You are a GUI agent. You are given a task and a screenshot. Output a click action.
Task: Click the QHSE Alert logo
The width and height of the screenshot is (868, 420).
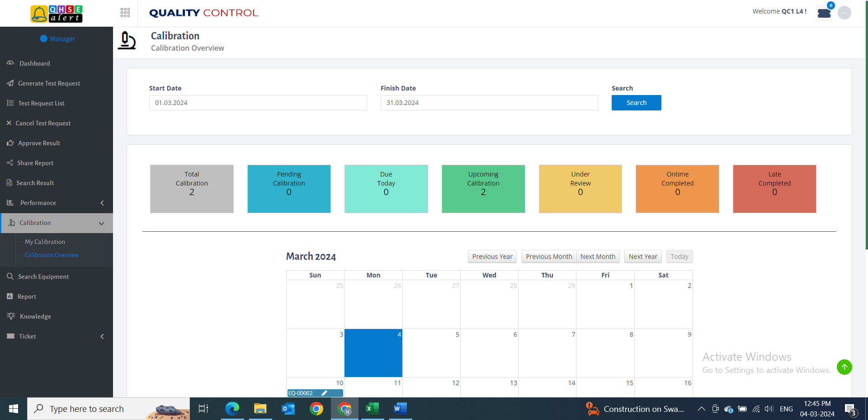(56, 14)
